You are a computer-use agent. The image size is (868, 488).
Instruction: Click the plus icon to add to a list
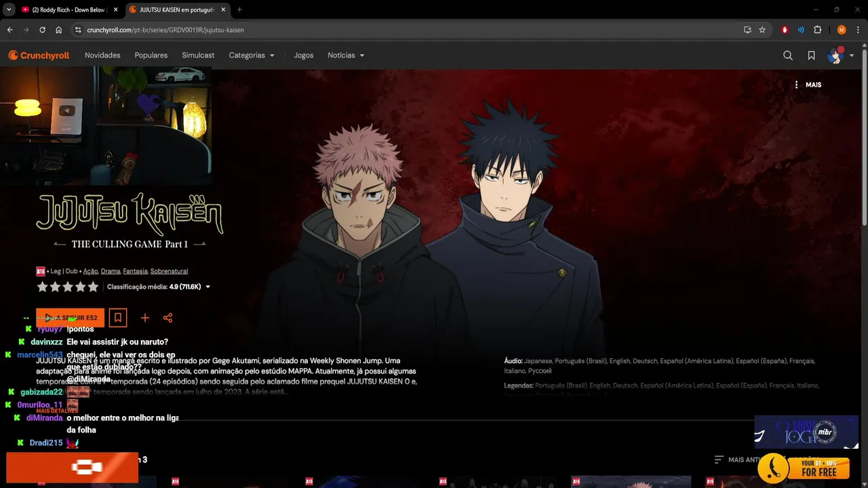coord(144,318)
